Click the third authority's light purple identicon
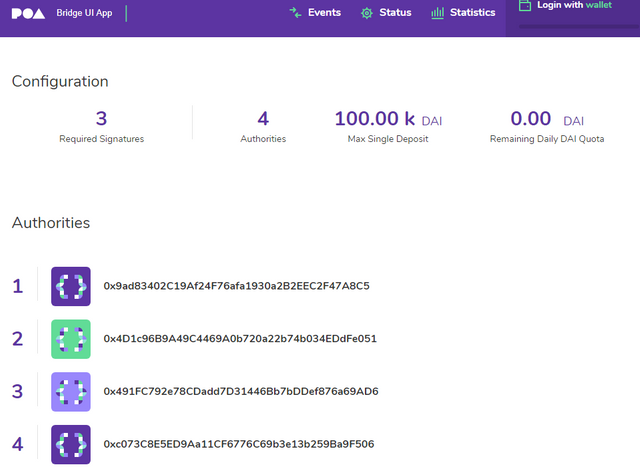640x472 pixels. click(x=71, y=392)
